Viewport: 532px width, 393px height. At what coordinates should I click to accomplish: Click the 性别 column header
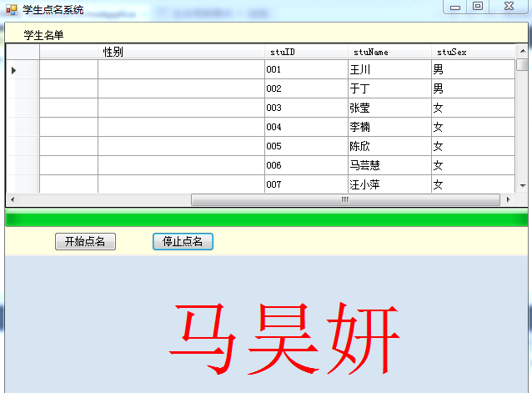[181, 52]
